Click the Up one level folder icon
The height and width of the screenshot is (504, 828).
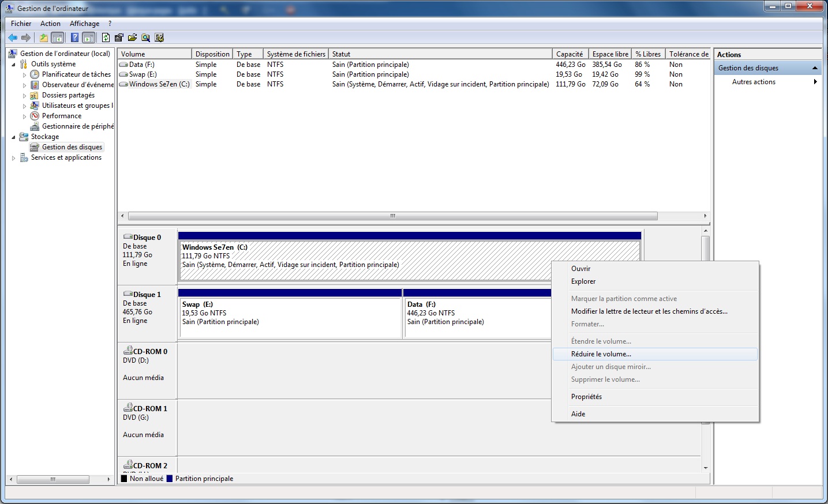pos(44,38)
